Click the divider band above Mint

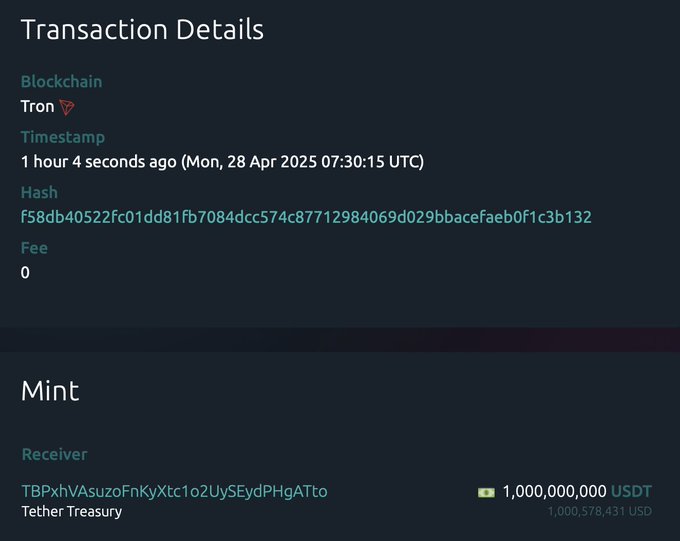pos(340,338)
